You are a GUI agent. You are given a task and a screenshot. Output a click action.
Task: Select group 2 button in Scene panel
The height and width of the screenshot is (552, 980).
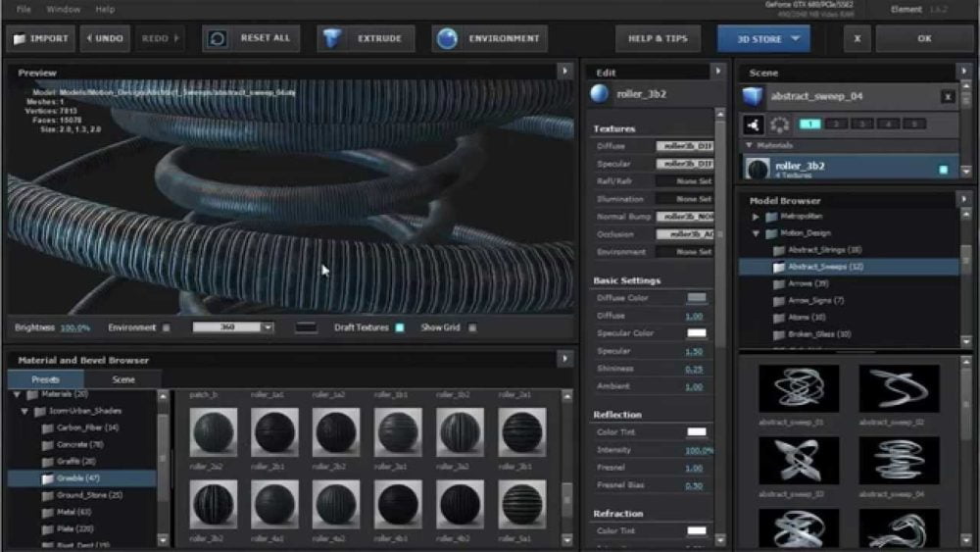pos(836,125)
